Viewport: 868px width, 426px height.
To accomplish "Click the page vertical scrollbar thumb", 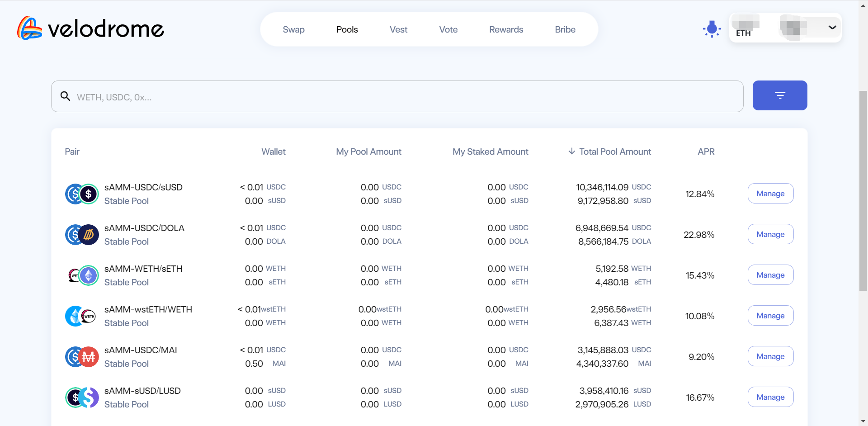I will (863, 190).
